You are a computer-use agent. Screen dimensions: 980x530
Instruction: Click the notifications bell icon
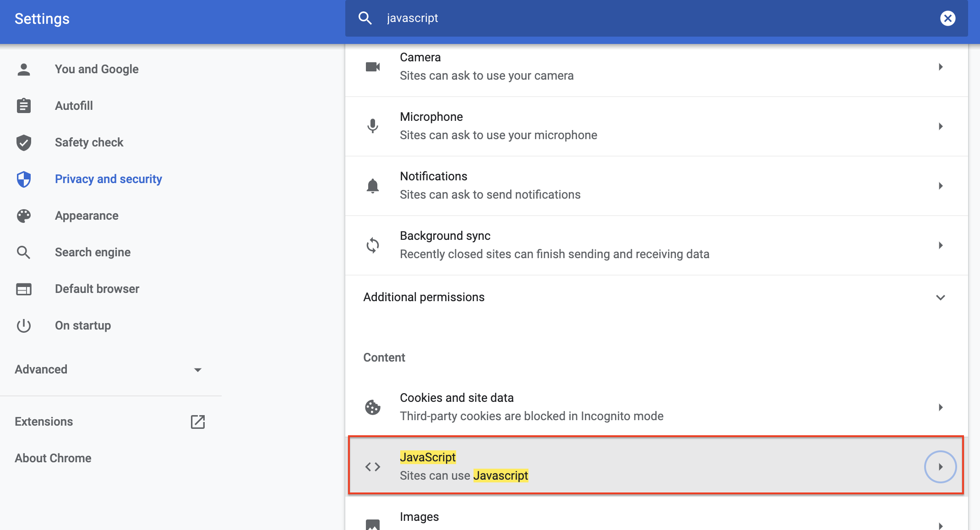click(373, 186)
